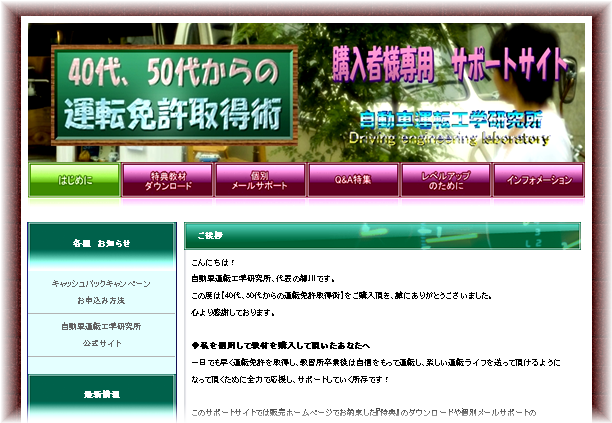Open 自動車運転工学研究所 公式サイト sidebar link
Viewport: 612px width, 423px height.
point(101,334)
